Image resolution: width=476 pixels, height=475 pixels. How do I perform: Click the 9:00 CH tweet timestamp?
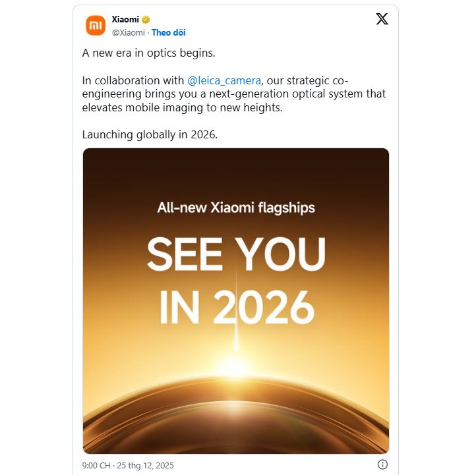(x=96, y=465)
